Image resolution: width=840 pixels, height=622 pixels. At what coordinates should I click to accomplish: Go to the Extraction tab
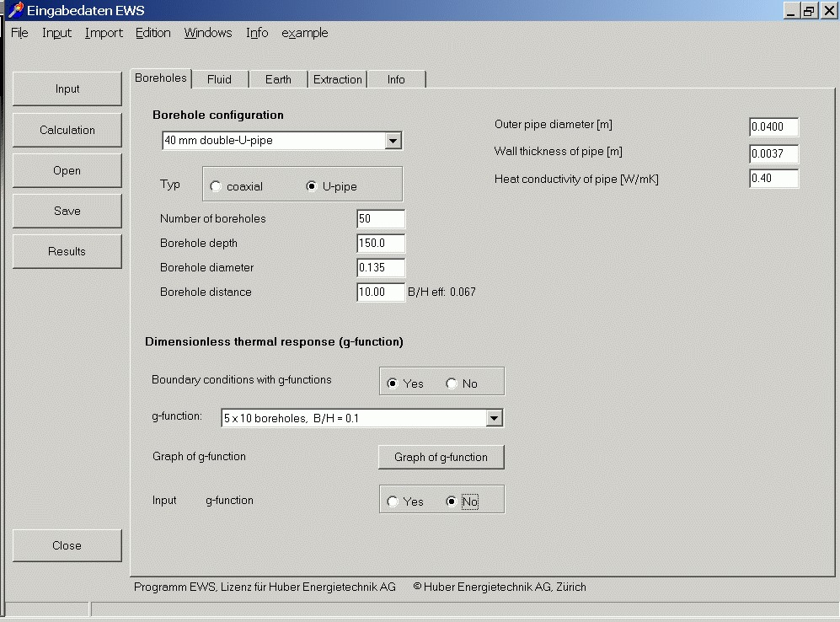click(x=337, y=79)
